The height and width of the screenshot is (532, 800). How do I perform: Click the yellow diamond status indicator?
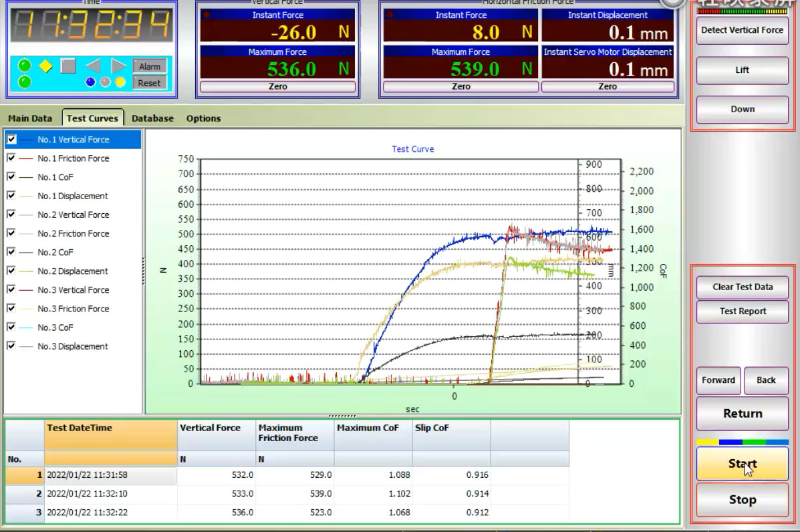(x=45, y=65)
